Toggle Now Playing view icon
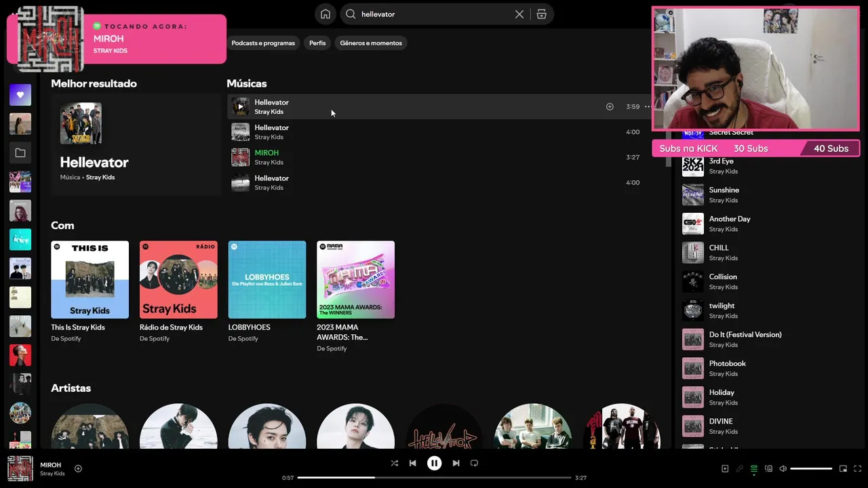868x488 pixels. point(725,468)
